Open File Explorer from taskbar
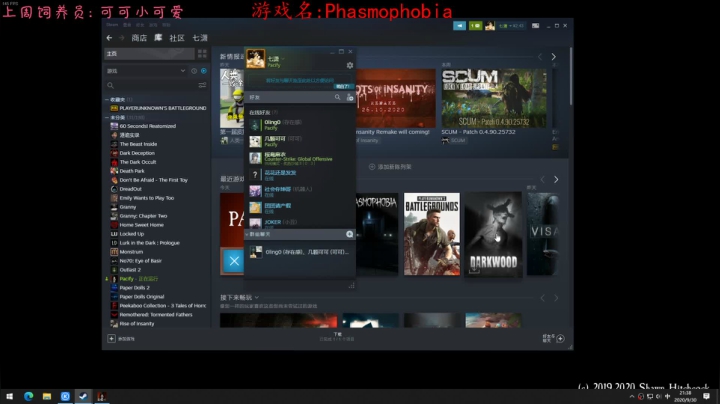The image size is (720, 404). [x=47, y=396]
